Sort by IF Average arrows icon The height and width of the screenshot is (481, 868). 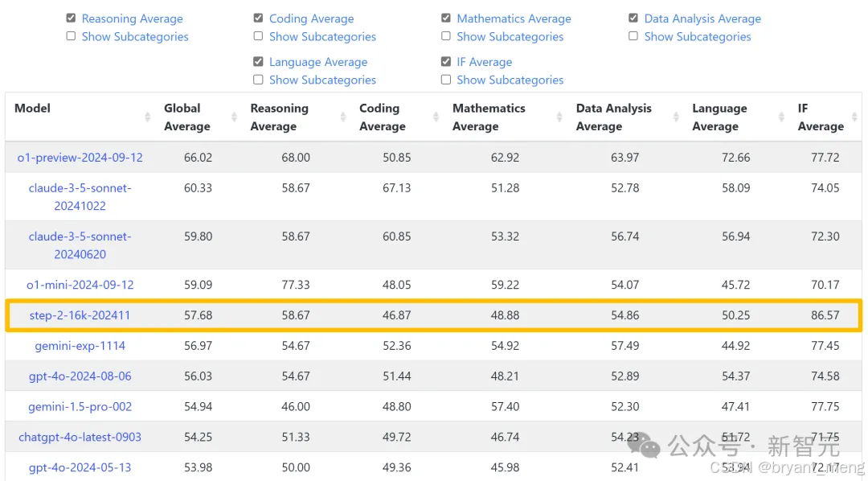pos(854,117)
